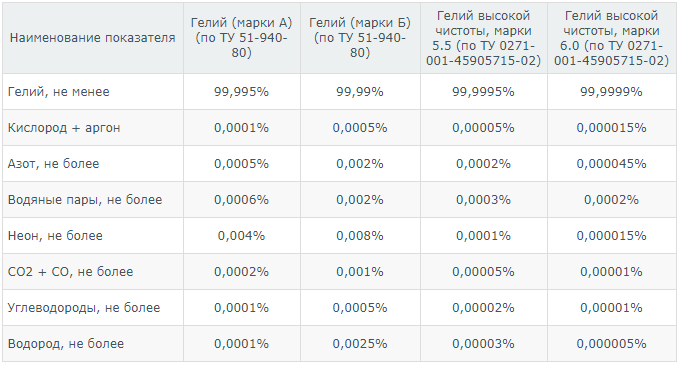Image resolution: width=680 pixels, height=365 pixels.
Task: Click the 0,0006% water vapor cell
Action: (x=242, y=199)
